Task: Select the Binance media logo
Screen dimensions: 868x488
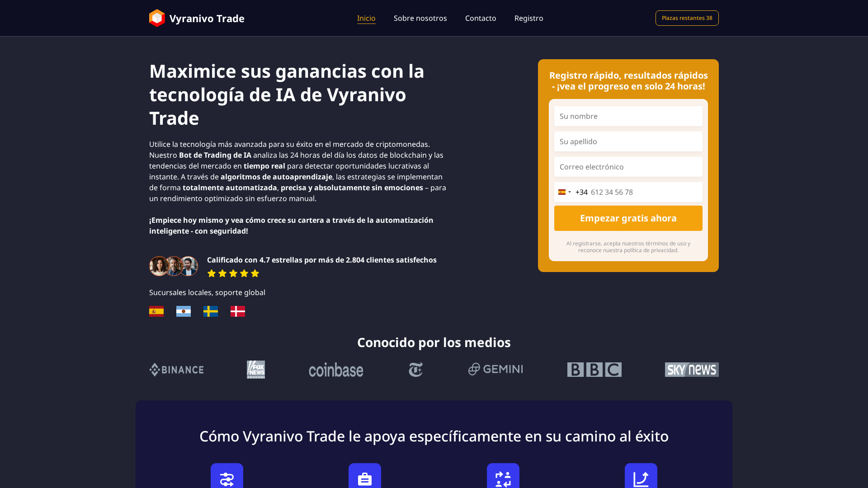Action: pyautogui.click(x=176, y=369)
